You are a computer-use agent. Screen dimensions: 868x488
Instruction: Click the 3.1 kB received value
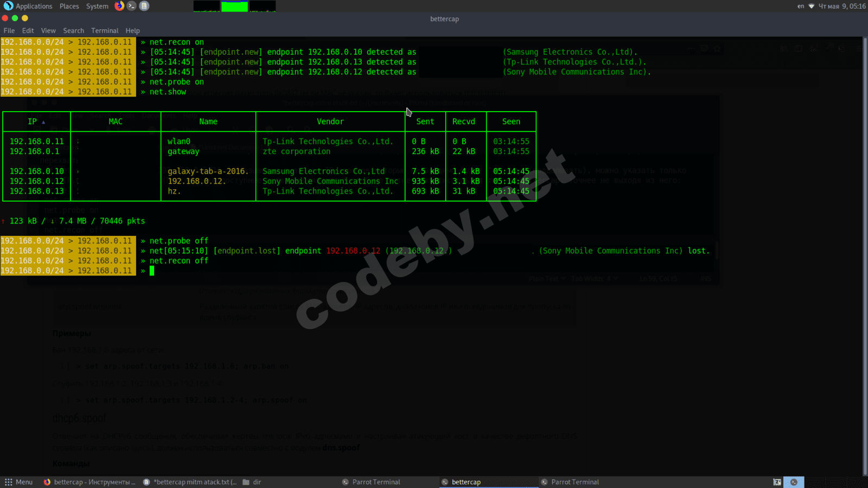tap(466, 181)
